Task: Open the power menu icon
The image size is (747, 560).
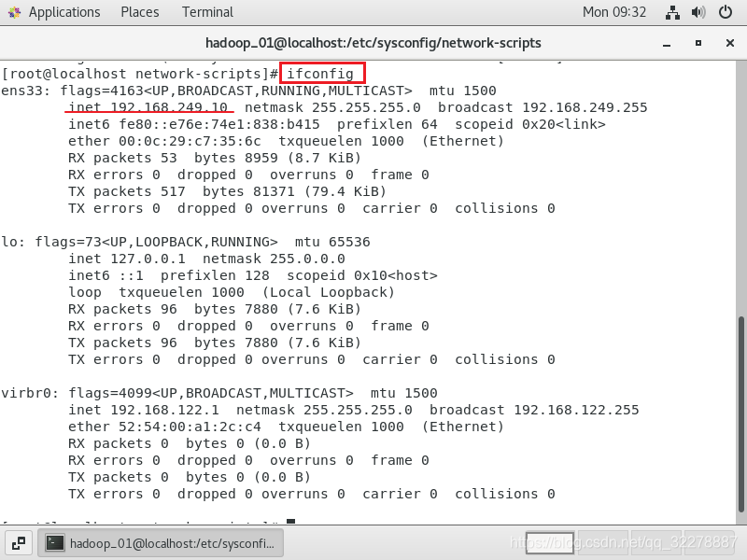Action: coord(726,12)
